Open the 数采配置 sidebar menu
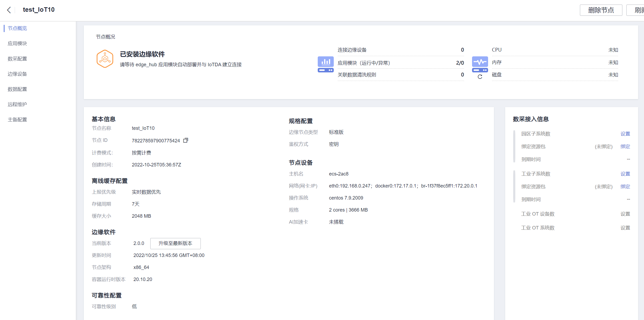644x320 pixels. pyautogui.click(x=17, y=59)
